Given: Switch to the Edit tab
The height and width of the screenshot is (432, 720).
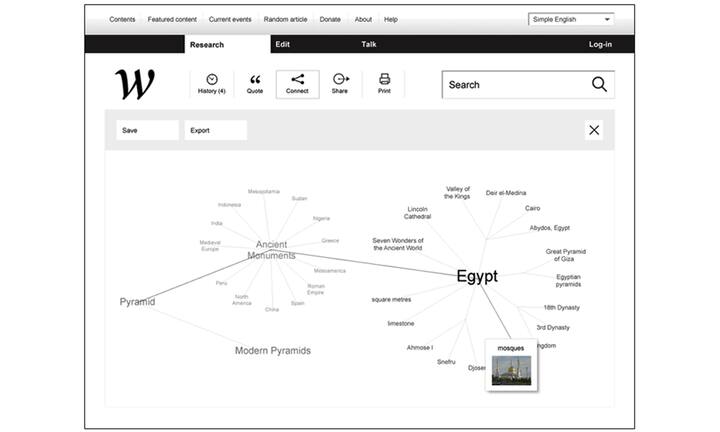Looking at the screenshot, I should tap(283, 44).
